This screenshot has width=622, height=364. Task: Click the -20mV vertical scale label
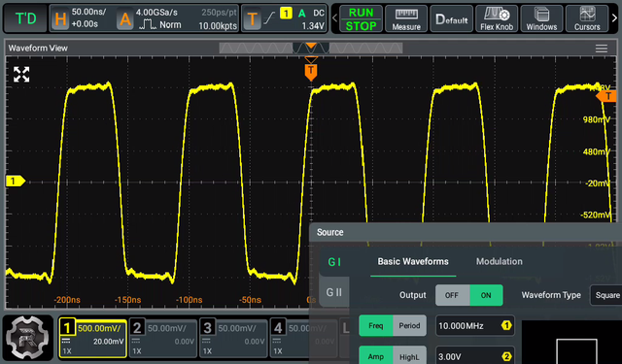(x=598, y=183)
